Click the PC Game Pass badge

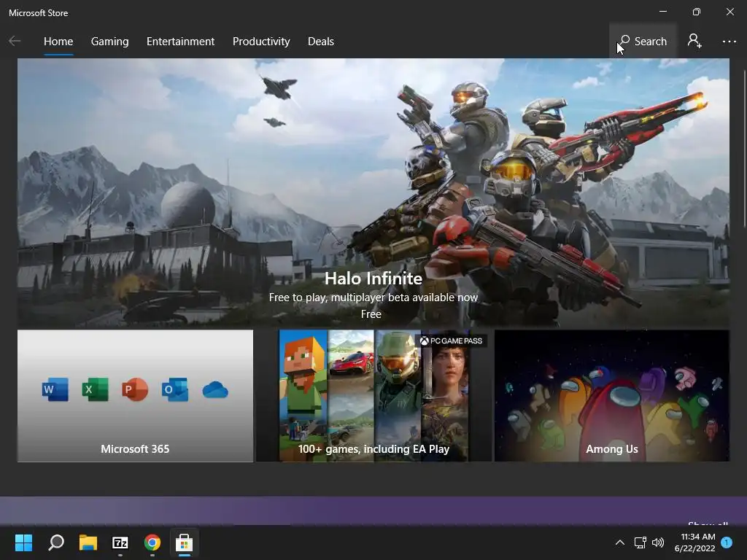coord(451,341)
